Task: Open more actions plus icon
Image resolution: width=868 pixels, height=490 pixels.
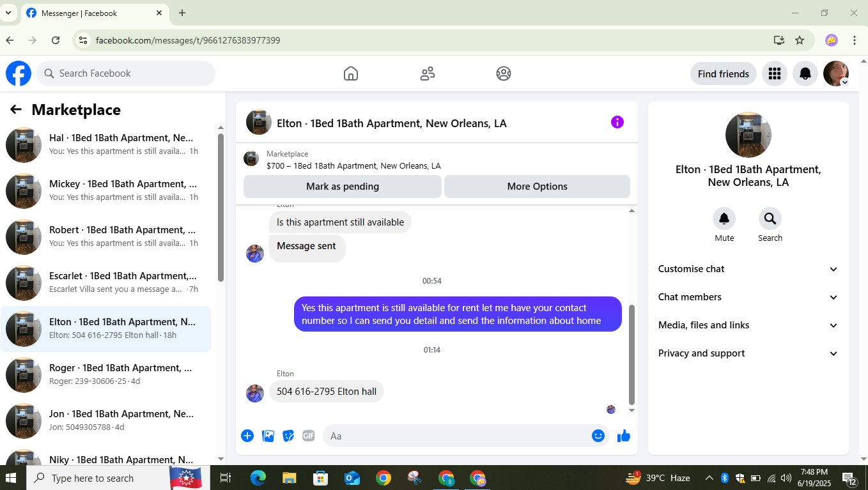Action: coord(247,436)
